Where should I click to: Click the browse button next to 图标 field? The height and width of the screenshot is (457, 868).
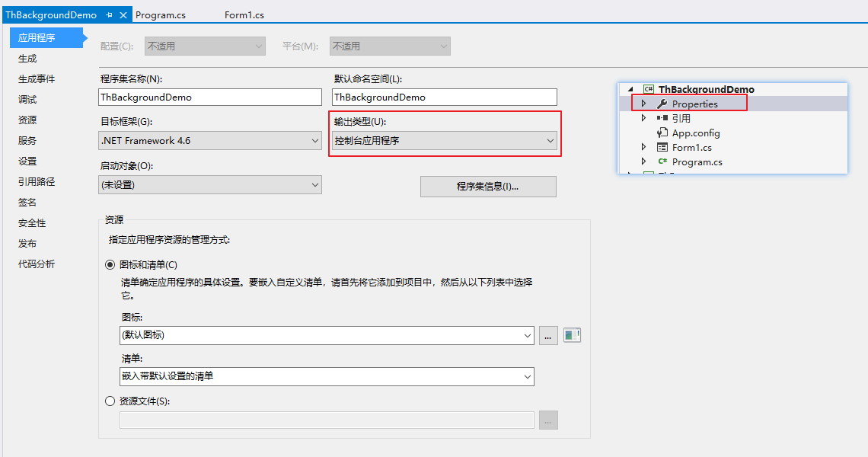[548, 335]
